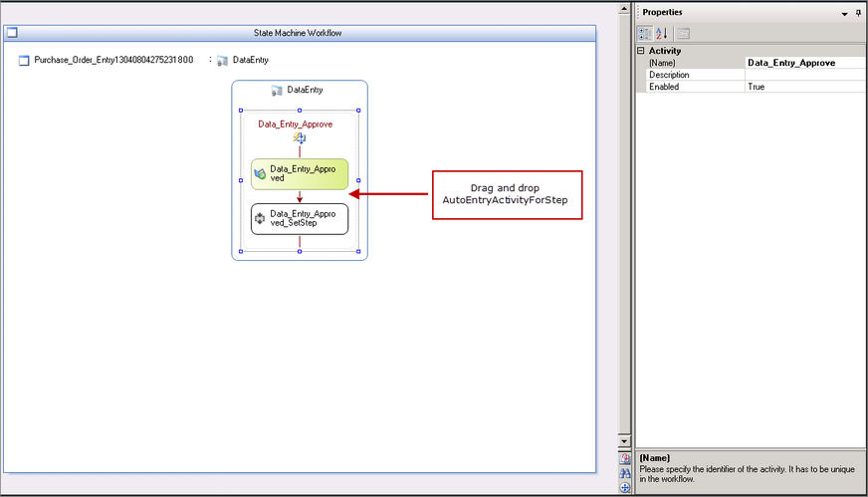Screen dimensions: 868x497
Task: Select the Data_Entry_Approved_SetStep activity
Action: tap(300, 219)
